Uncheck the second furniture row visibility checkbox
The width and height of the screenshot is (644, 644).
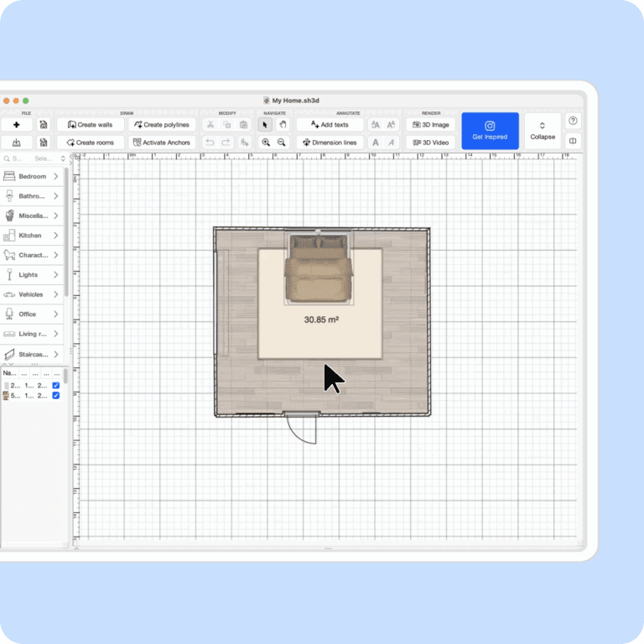tap(56, 396)
